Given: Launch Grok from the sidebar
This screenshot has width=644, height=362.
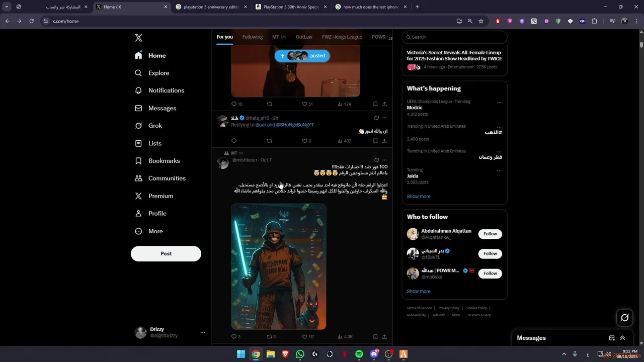Looking at the screenshot, I should pyautogui.click(x=148, y=126).
